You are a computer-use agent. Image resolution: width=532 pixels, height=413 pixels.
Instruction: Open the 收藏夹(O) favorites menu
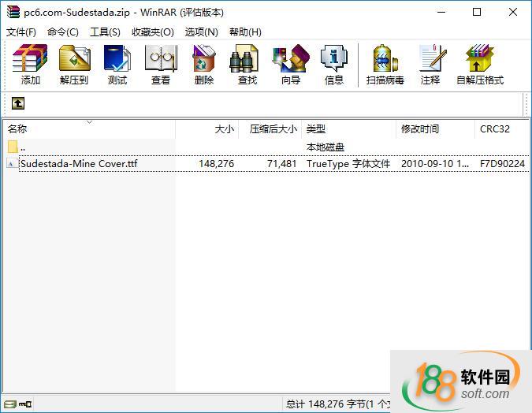pos(152,32)
